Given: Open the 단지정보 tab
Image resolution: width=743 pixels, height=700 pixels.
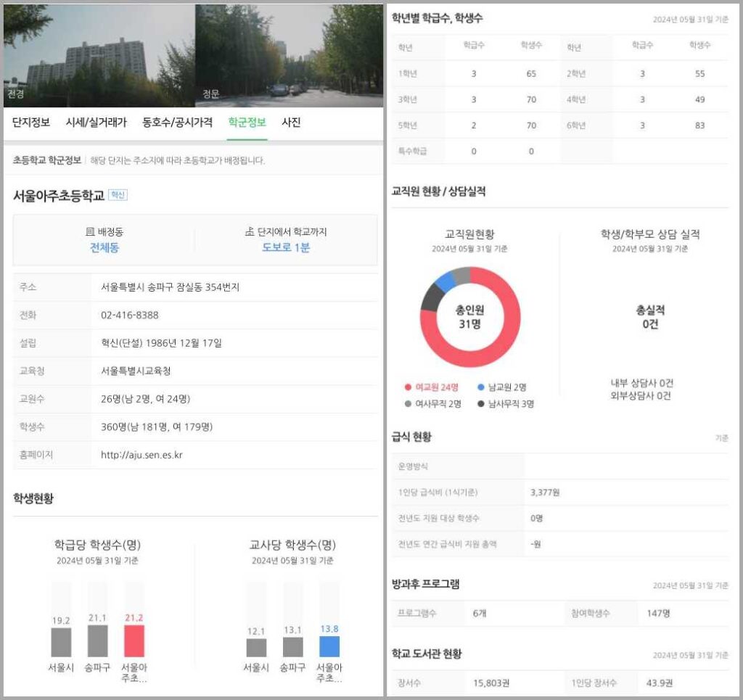Looking at the screenshot, I should pos(30,123).
